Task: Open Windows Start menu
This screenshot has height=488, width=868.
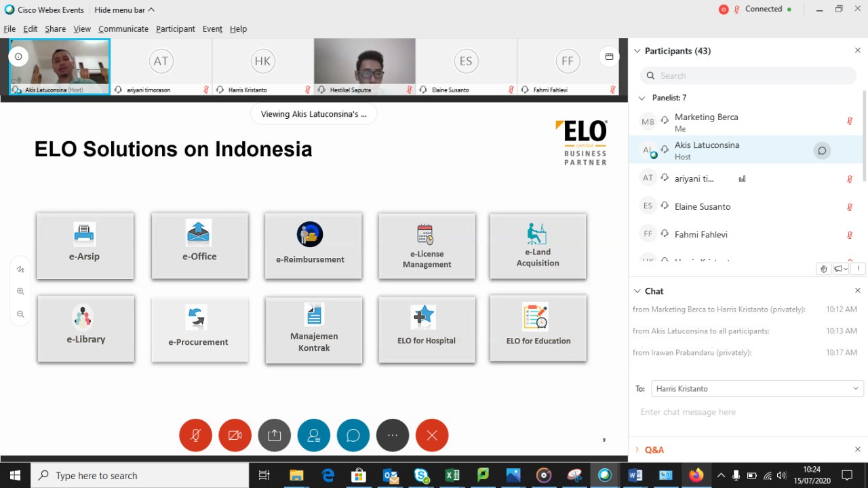Action: click(15, 475)
